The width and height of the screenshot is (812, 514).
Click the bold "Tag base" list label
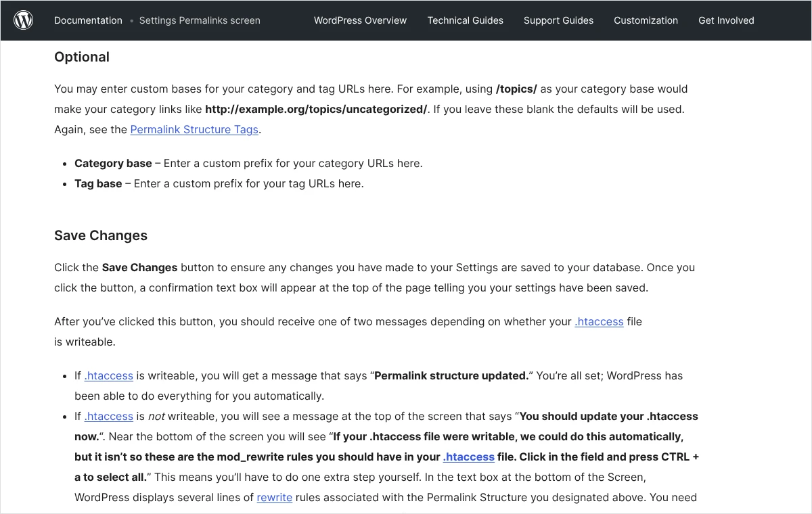(98, 183)
